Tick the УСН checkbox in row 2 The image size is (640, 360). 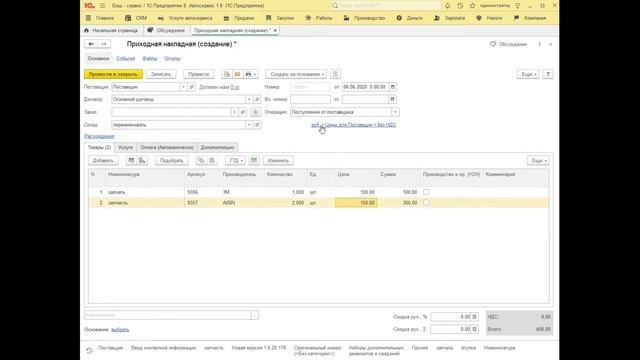(426, 202)
